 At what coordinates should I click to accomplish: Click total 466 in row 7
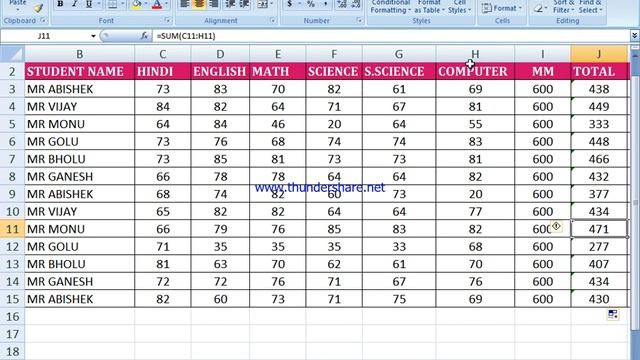[599, 159]
